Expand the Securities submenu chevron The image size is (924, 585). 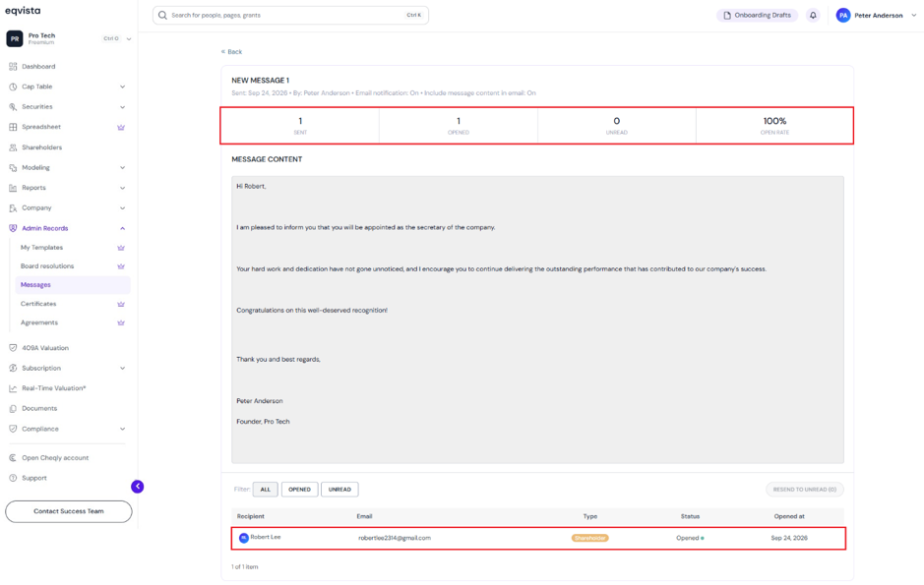pyautogui.click(x=123, y=107)
